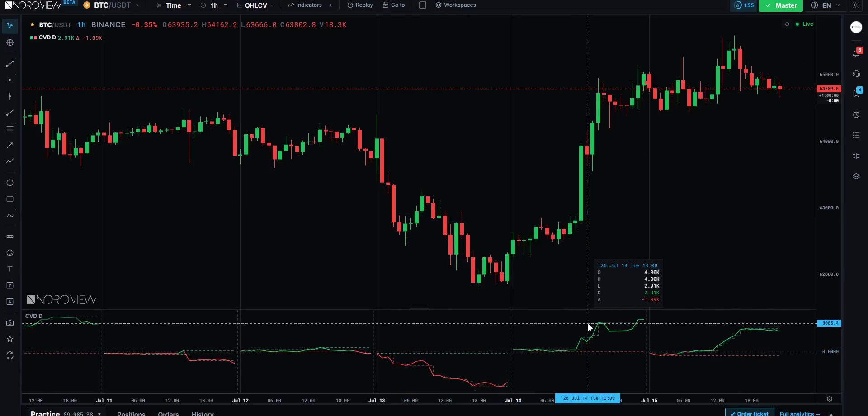
Task: Select the rectangle shape tool
Action: click(10, 199)
